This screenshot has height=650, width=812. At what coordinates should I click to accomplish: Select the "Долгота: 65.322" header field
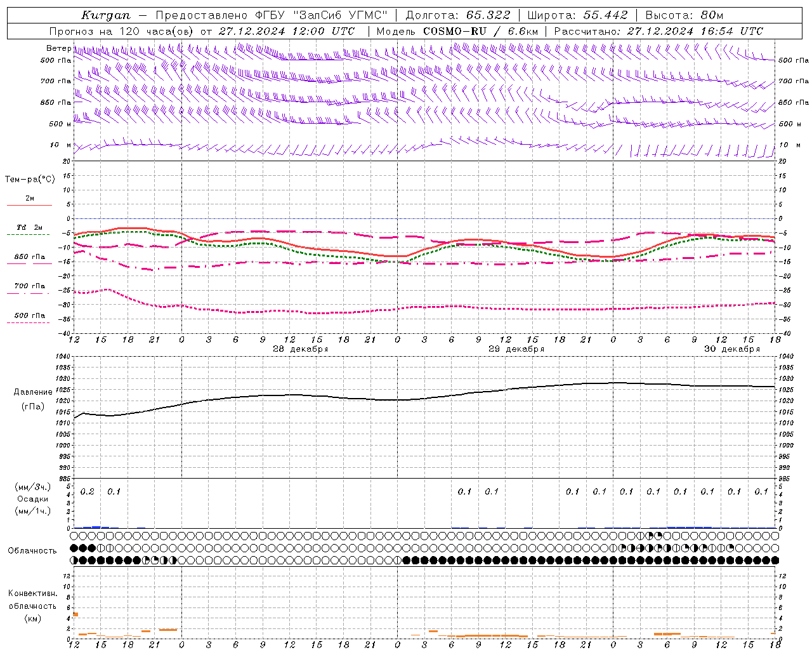point(458,15)
